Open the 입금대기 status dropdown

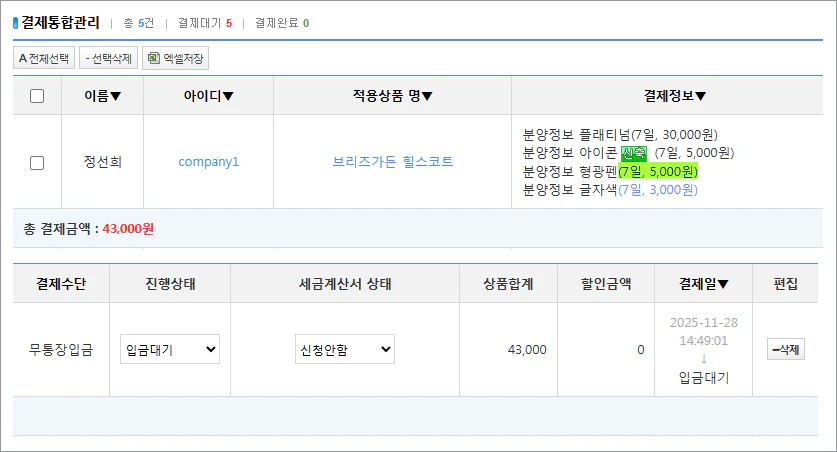click(x=170, y=349)
